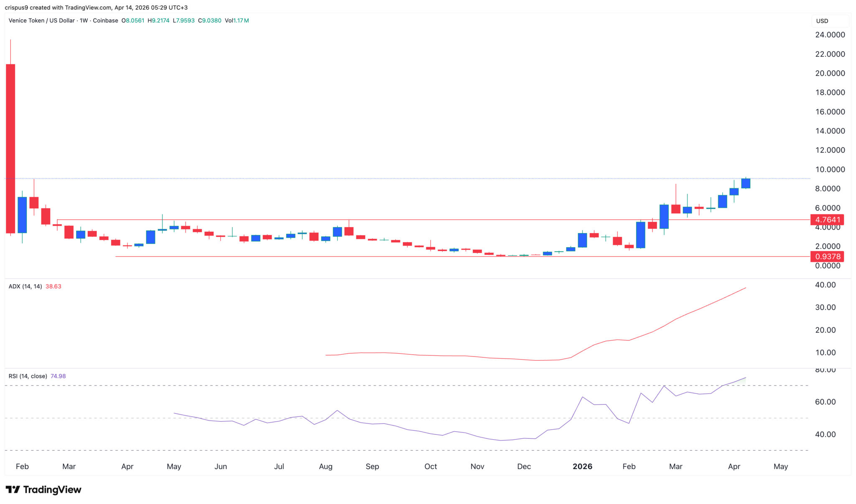Click the 0.9378 red price label

[x=827, y=256]
